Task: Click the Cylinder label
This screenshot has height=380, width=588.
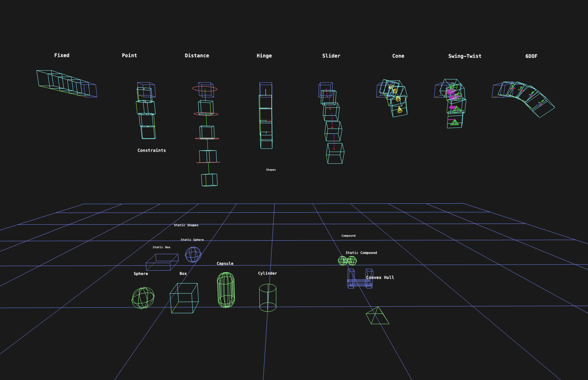Action: tap(268, 273)
